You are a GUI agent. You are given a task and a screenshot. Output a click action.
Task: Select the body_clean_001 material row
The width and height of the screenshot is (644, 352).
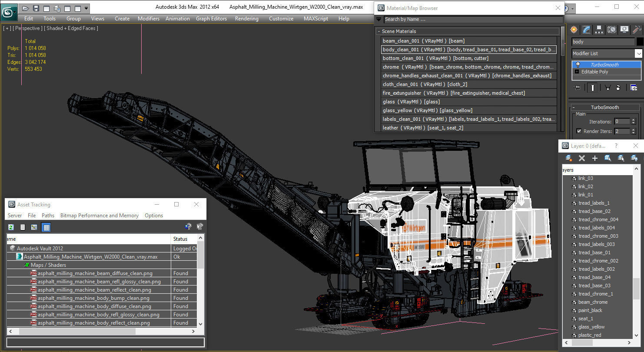(x=469, y=50)
